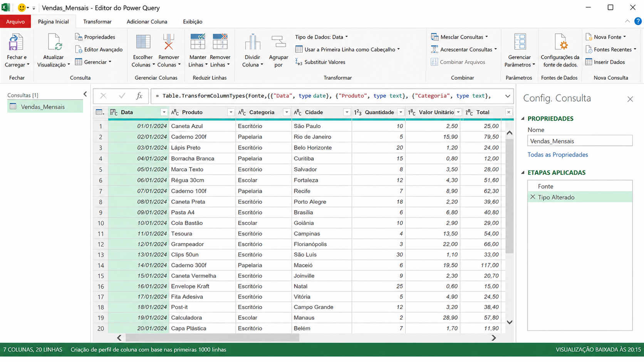Viewport: 644px width, 362px height.
Task: Click the vertical scrollbar up arrow
Action: coord(510,133)
